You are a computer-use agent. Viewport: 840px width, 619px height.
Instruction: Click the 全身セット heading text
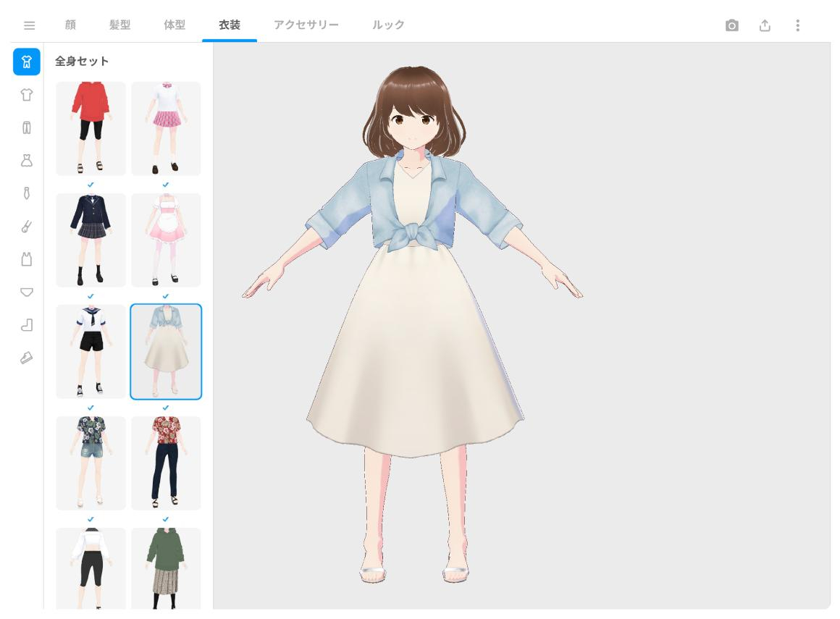coord(82,61)
